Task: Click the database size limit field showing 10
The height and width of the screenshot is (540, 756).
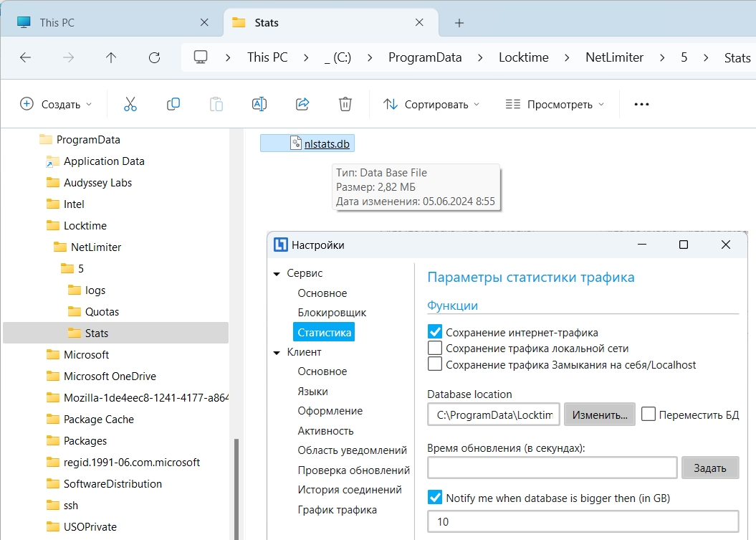Action: [x=583, y=521]
